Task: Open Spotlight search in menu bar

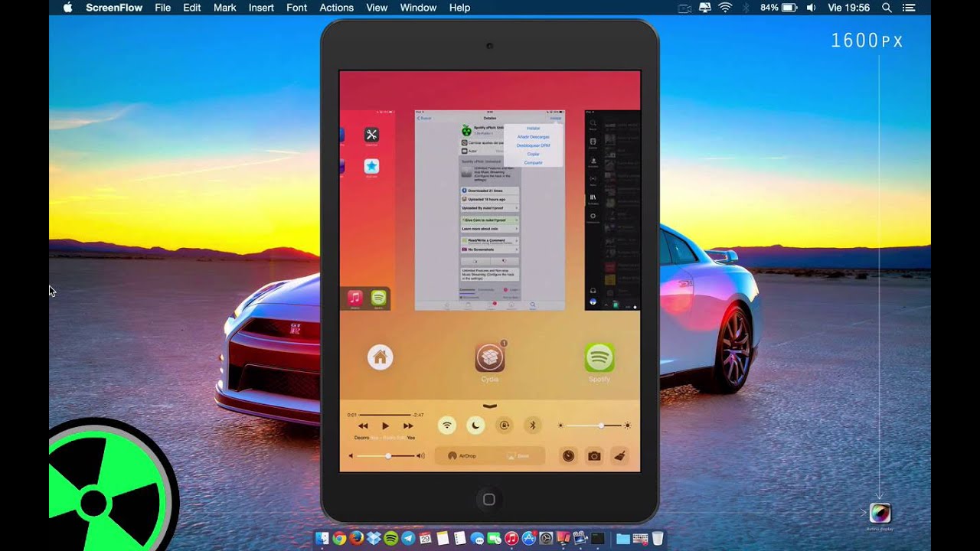Action: coord(887,8)
